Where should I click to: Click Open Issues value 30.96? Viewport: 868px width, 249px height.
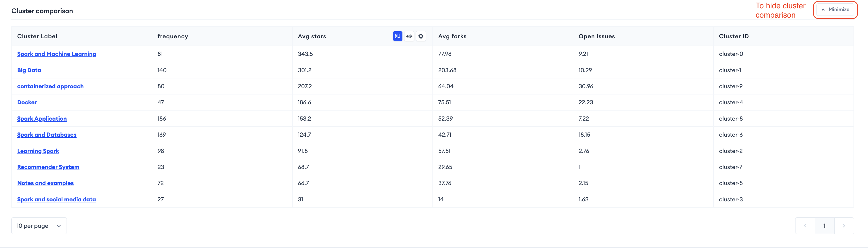pos(586,86)
